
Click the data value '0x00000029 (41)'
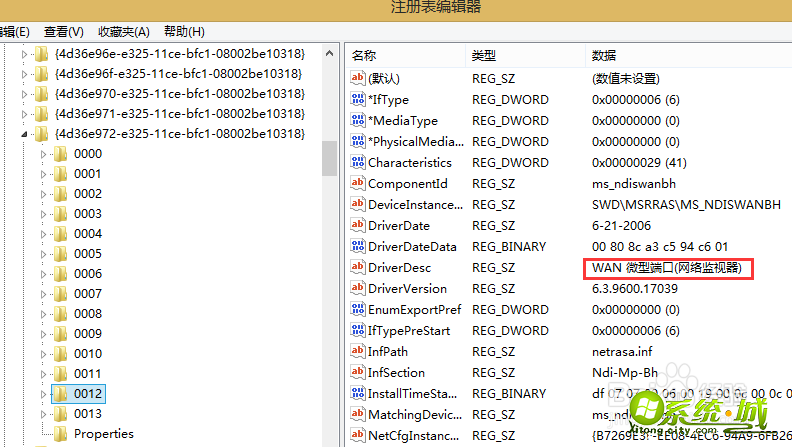click(x=639, y=163)
